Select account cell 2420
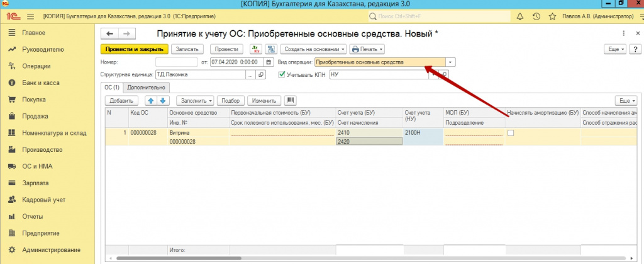 (x=369, y=141)
